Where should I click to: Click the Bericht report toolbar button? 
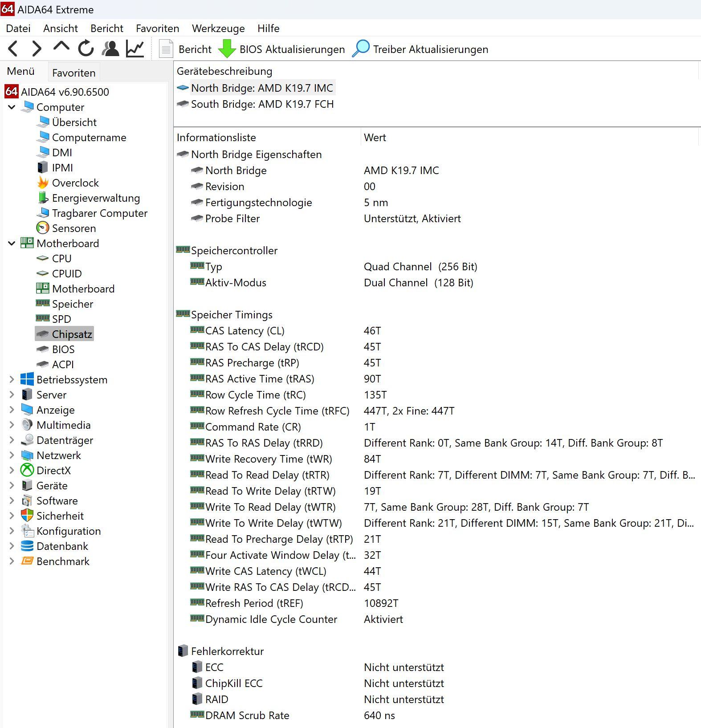186,49
